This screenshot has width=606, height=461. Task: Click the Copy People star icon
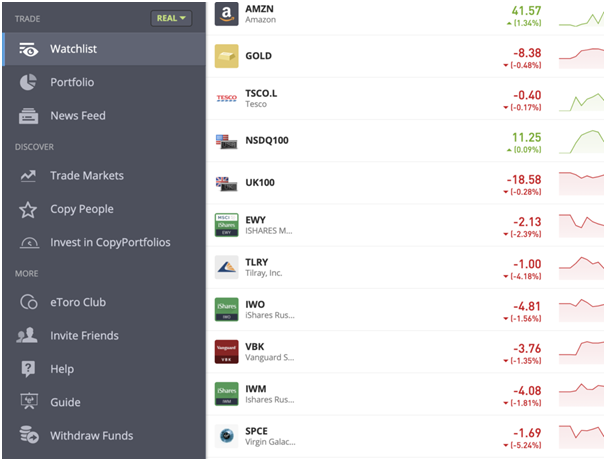(28, 209)
